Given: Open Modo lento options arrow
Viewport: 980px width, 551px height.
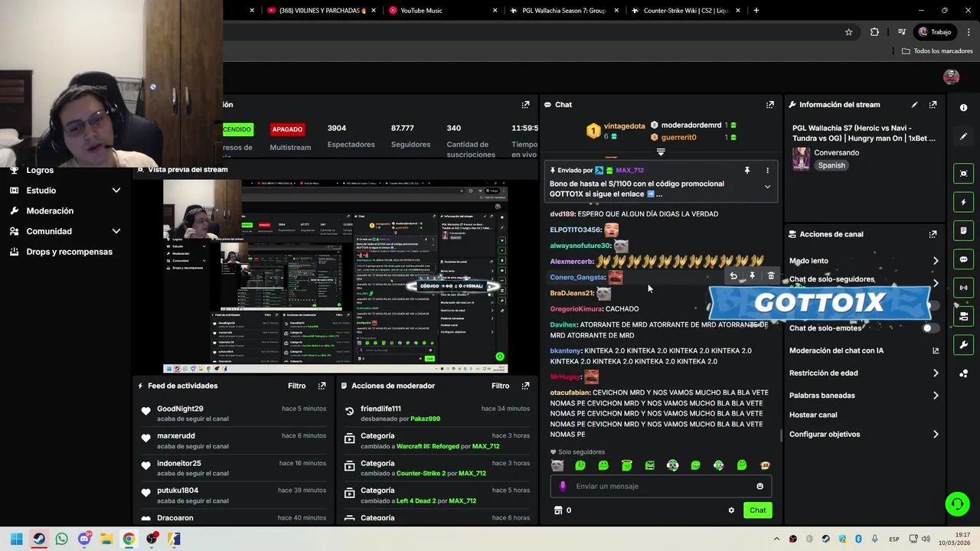Looking at the screenshot, I should (936, 261).
